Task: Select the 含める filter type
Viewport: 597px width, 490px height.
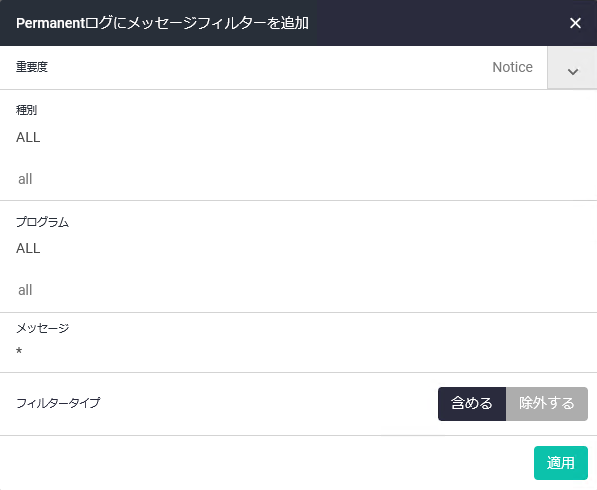Action: (472, 404)
